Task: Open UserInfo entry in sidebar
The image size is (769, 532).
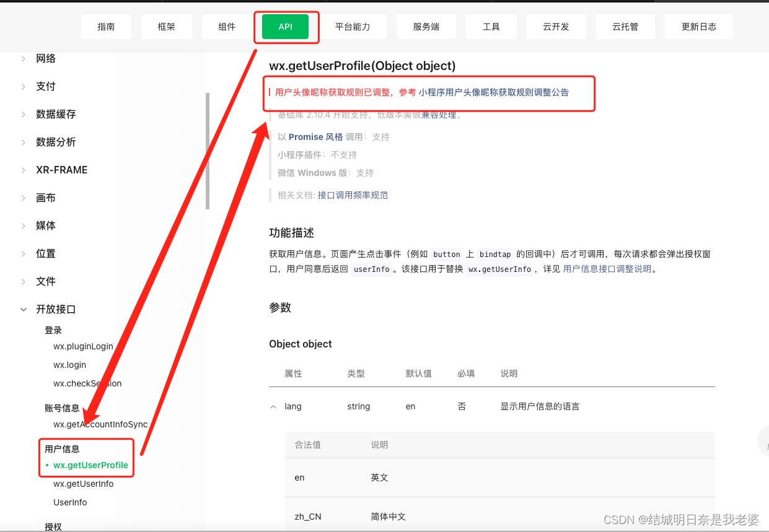Action: point(70,502)
